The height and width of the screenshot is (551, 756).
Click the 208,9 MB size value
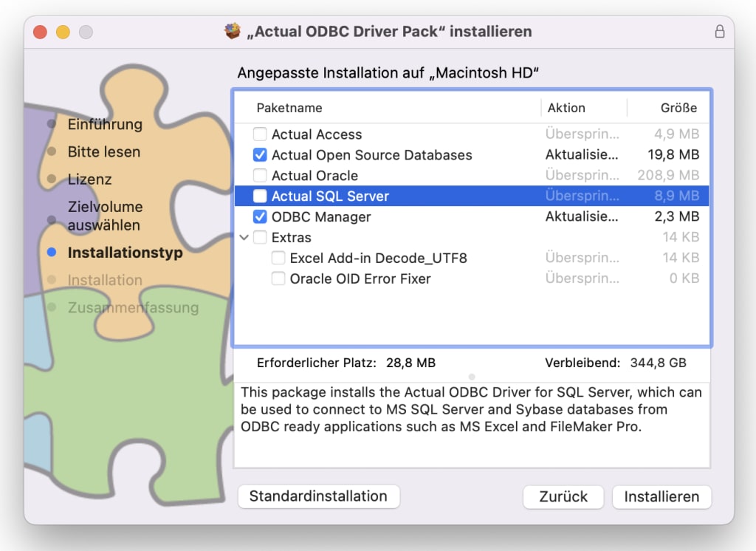668,175
